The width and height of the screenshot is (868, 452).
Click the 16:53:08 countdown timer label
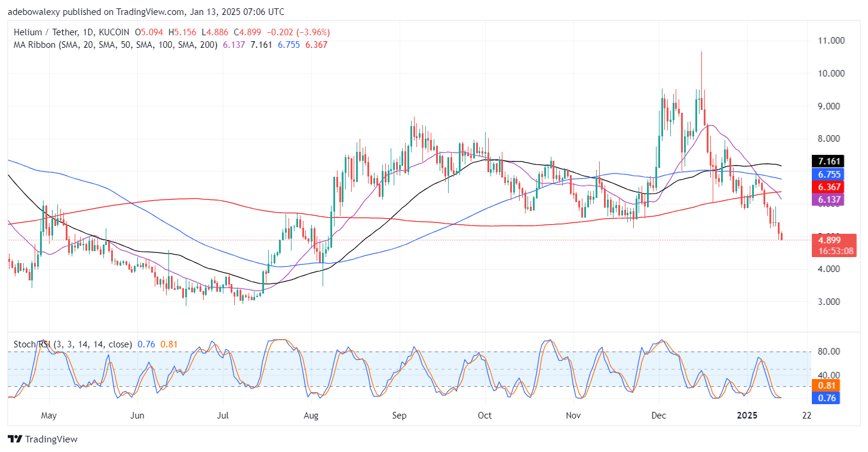tap(837, 251)
